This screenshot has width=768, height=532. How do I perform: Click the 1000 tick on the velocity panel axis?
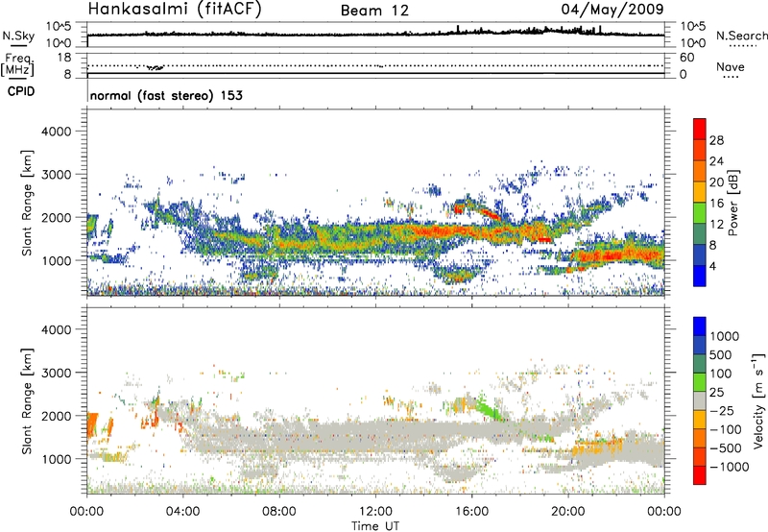pos(56,459)
